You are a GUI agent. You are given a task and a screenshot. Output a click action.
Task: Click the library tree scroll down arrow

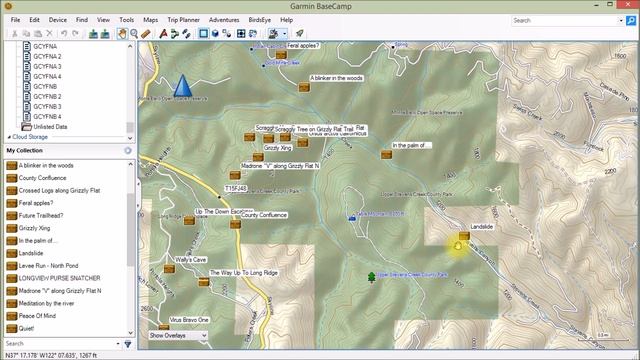(x=130, y=138)
